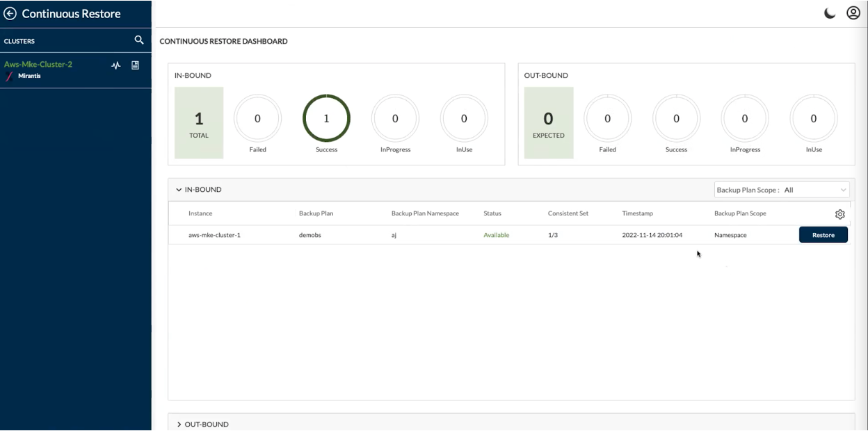
Task: Click the back arrow beside Continuous Restore
Action: click(10, 13)
